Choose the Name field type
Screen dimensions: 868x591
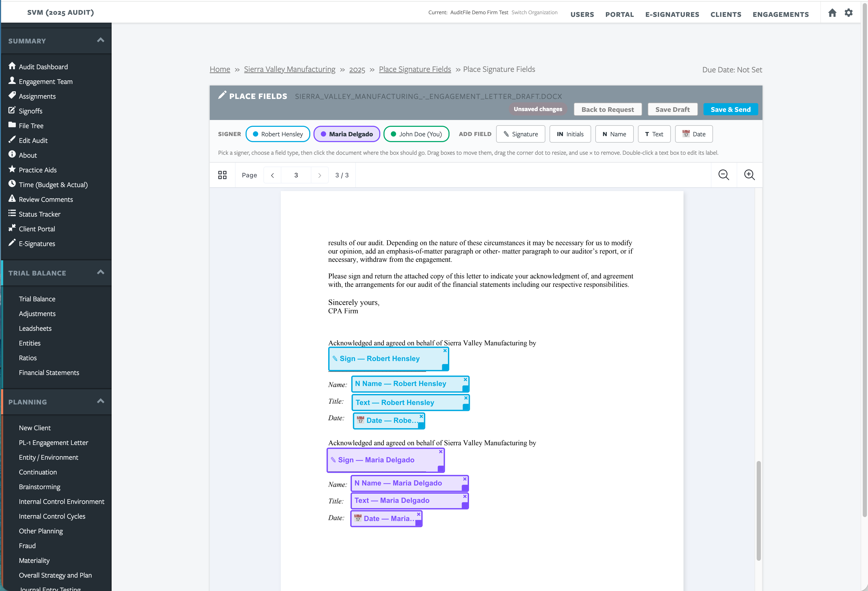(614, 134)
